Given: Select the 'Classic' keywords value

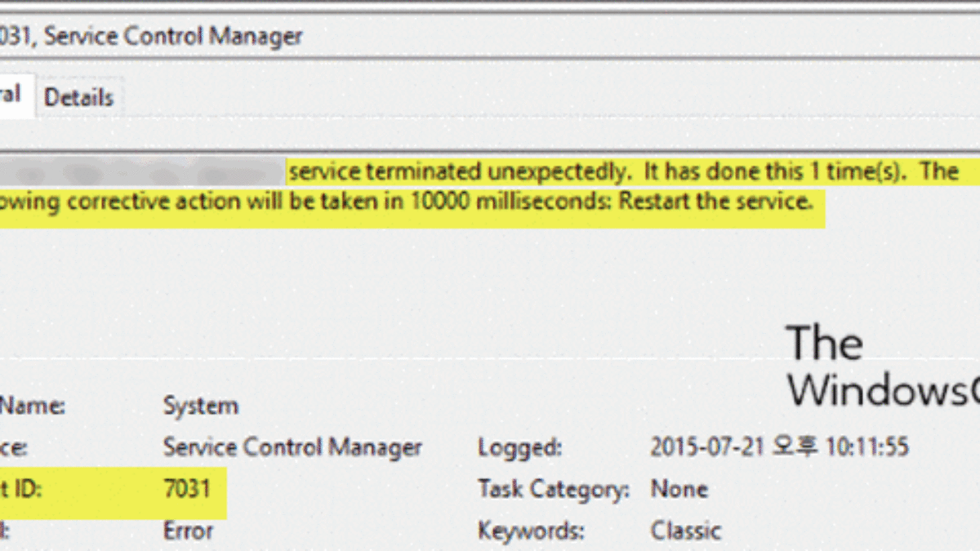Looking at the screenshot, I should [685, 531].
